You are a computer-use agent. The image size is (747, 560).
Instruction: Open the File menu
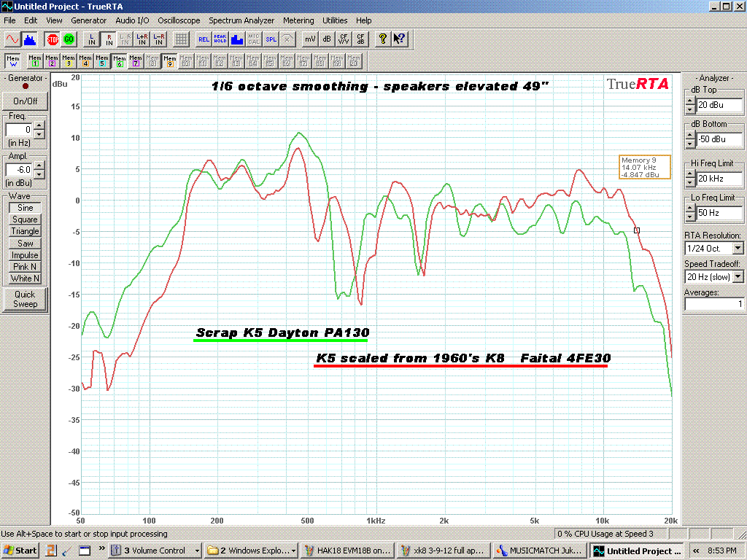[9, 20]
